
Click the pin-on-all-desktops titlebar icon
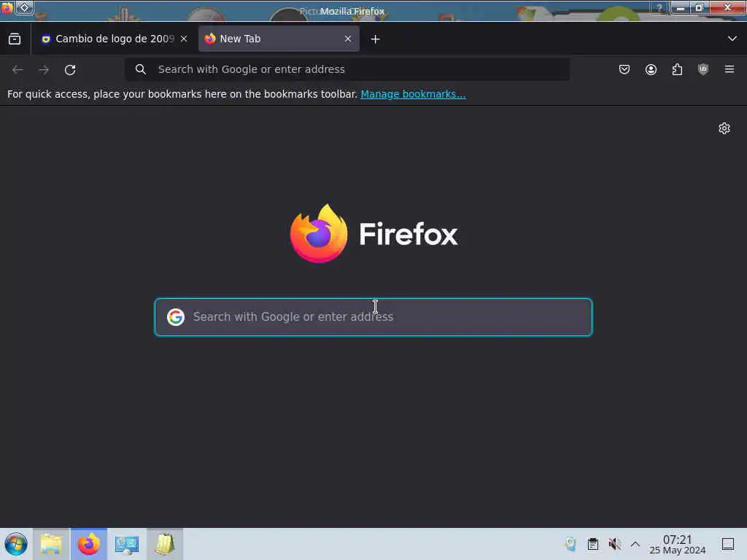(24, 7)
